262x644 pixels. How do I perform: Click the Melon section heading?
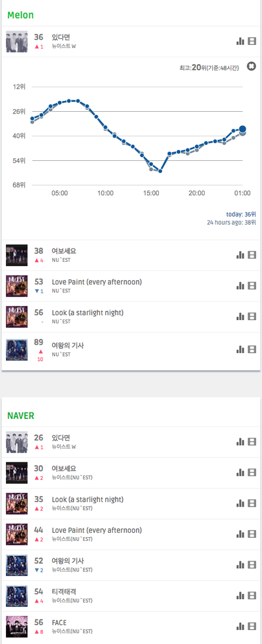21,15
